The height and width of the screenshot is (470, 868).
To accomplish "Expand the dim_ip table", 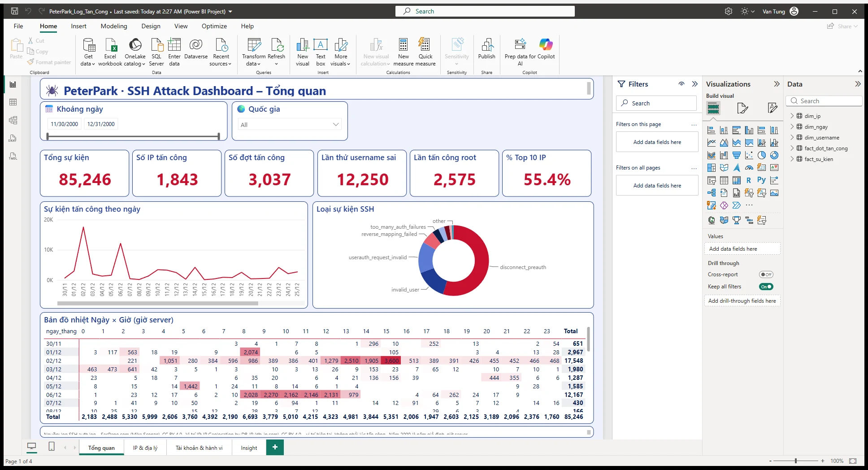I will (792, 116).
